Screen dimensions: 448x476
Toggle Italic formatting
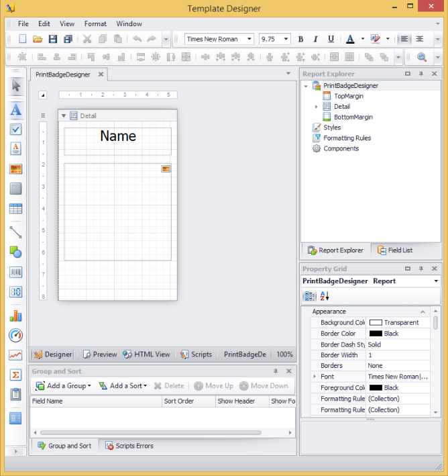(315, 39)
